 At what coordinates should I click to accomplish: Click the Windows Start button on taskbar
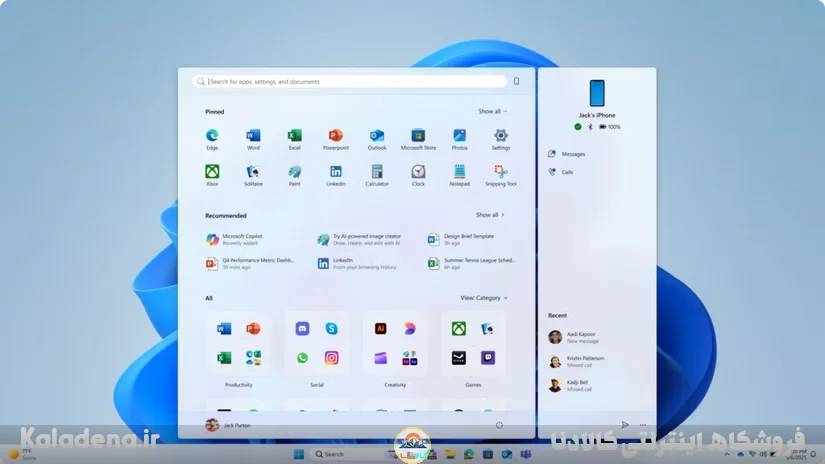tap(299, 454)
